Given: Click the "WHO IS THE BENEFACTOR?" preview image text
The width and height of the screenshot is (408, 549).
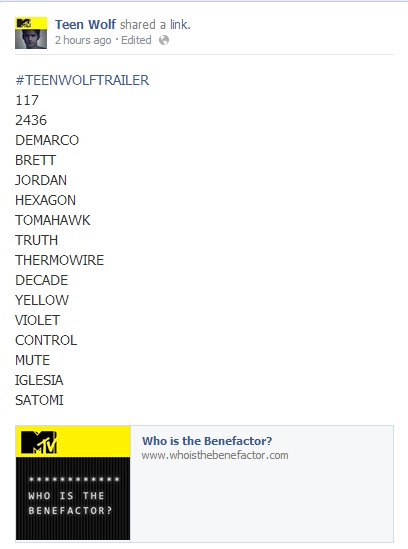Looking at the screenshot, I should [x=70, y=503].
